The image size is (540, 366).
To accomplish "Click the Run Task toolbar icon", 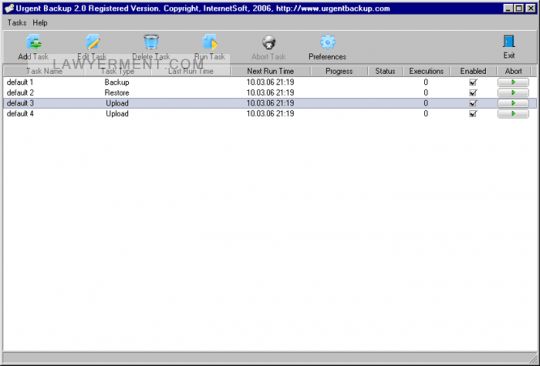I will 210,42.
